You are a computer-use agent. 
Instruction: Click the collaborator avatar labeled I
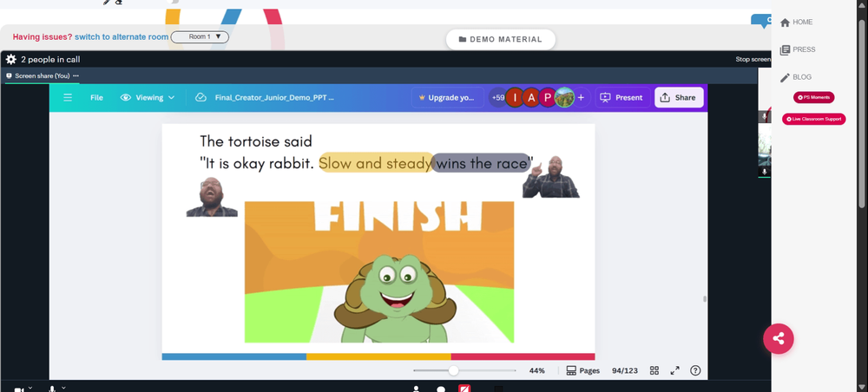click(515, 97)
